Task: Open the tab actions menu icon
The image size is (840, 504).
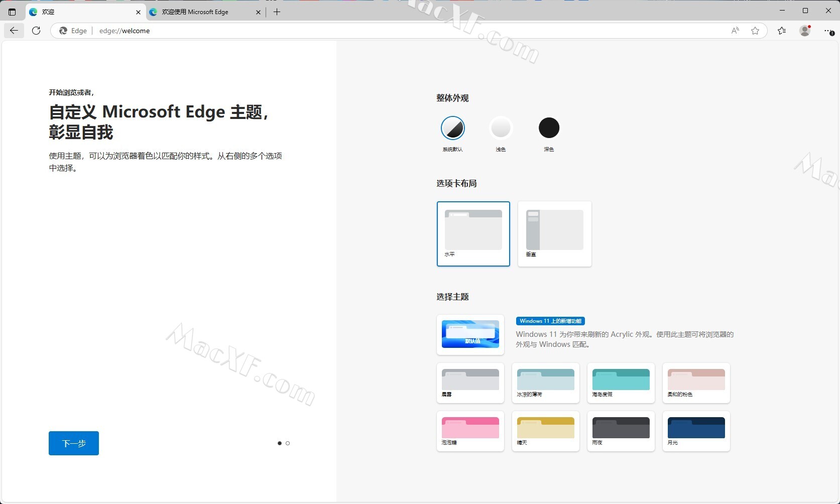Action: pos(12,12)
